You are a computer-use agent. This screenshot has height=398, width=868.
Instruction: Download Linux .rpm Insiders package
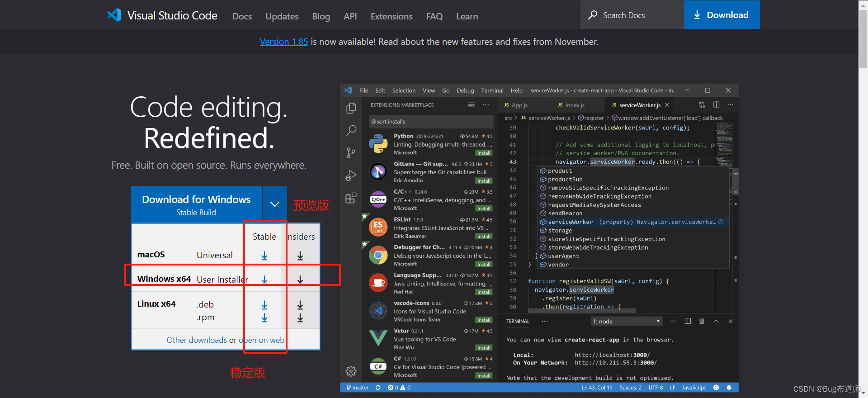point(300,318)
